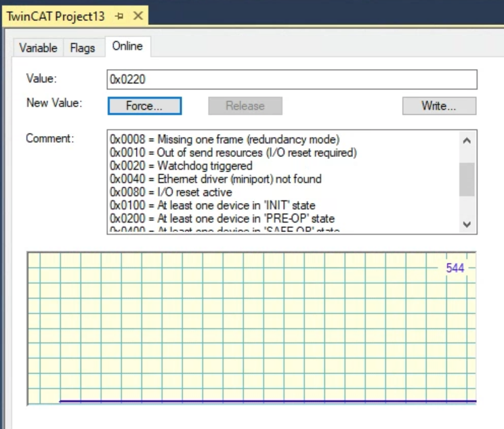Click the '0x0080 = I/O reset active' line
The height and width of the screenshot is (429, 504).
(x=171, y=192)
